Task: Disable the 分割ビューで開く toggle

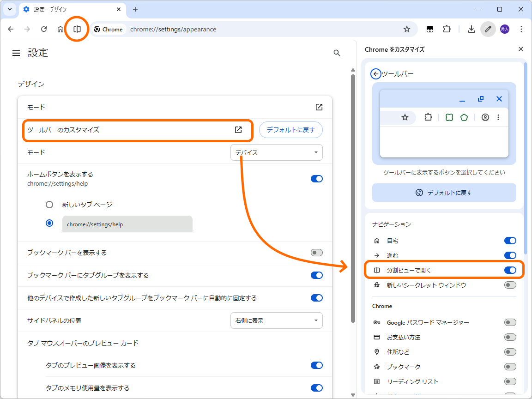Action: pyautogui.click(x=510, y=270)
